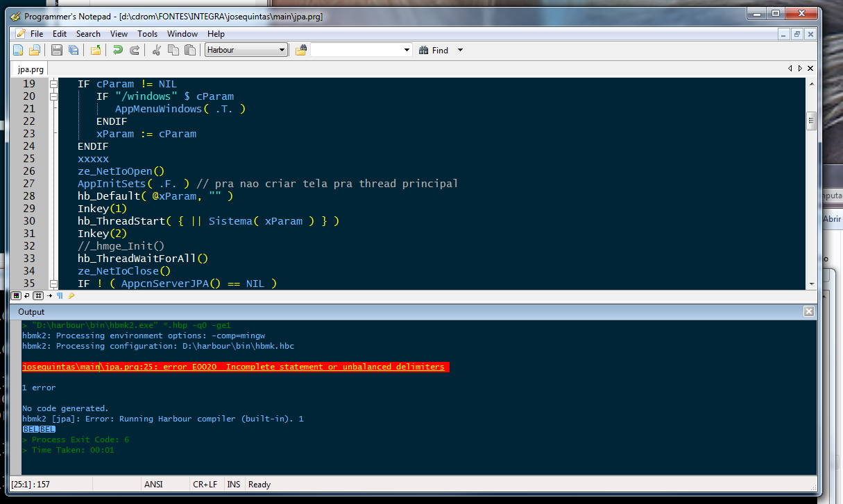Click the Find button in toolbar
The image size is (843, 504).
point(434,50)
